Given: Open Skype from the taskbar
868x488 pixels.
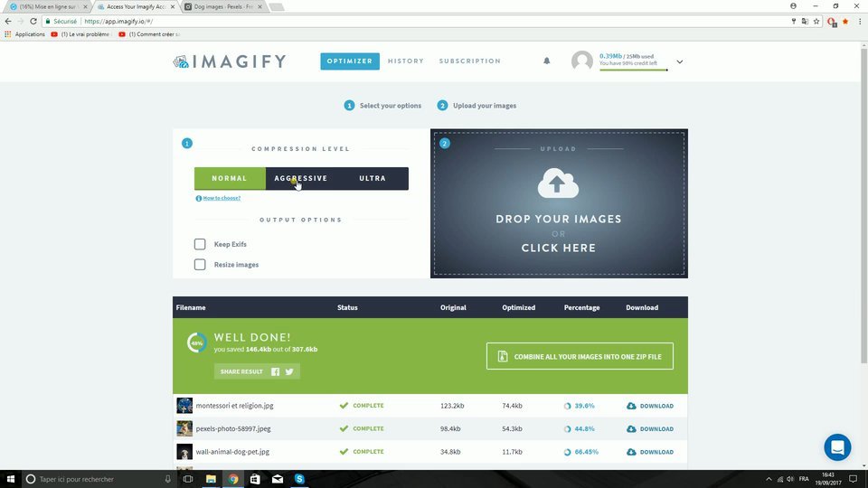Looking at the screenshot, I should (x=299, y=479).
